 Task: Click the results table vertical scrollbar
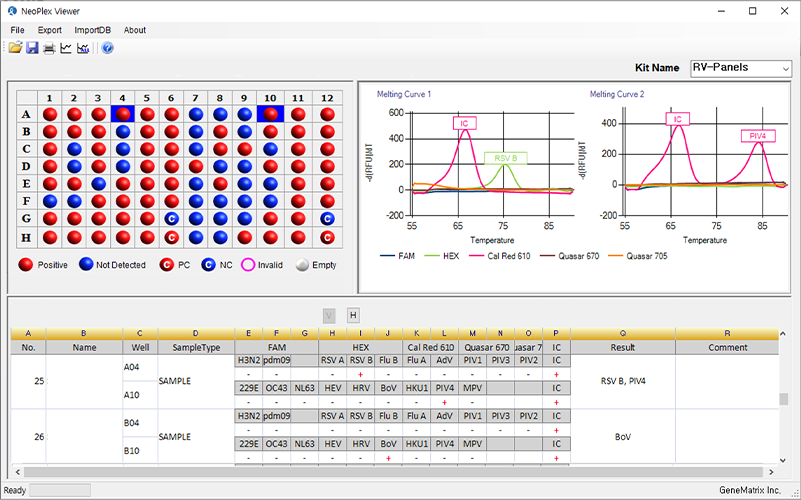[x=784, y=399]
